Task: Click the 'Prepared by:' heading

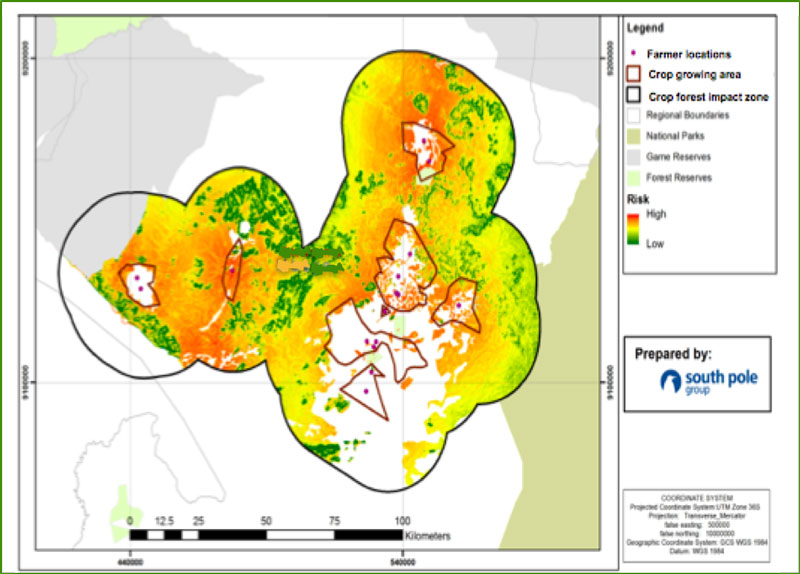Action: click(x=673, y=354)
